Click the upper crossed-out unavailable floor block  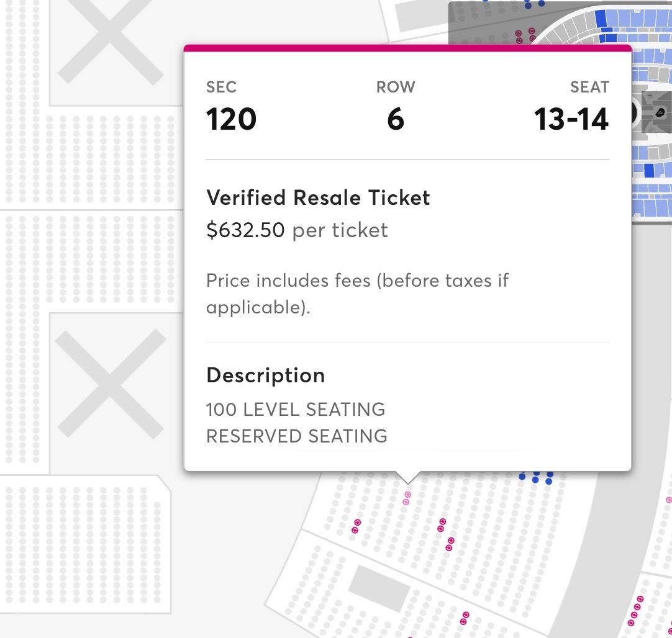click(x=111, y=41)
